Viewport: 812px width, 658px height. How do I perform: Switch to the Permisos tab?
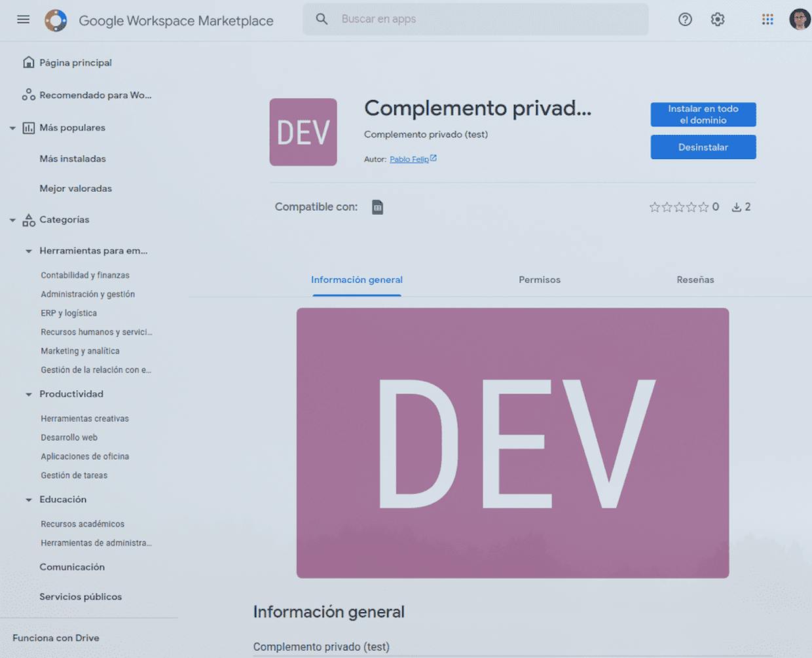(540, 280)
